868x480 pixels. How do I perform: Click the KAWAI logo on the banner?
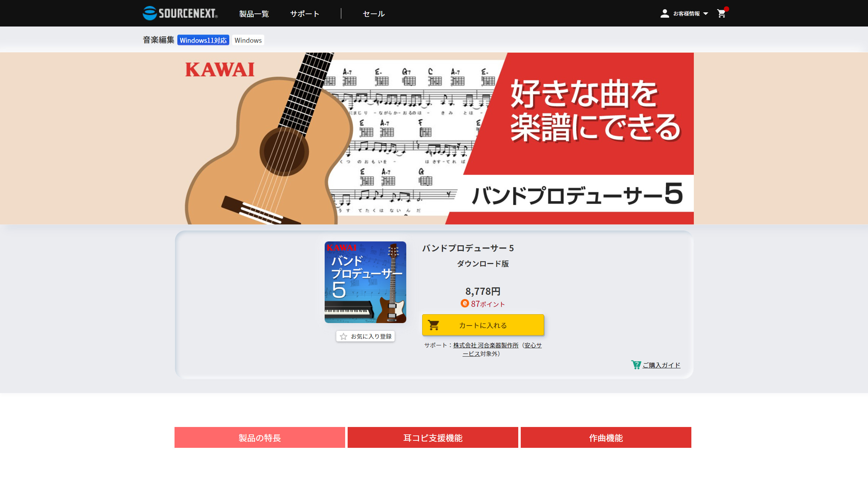(x=220, y=69)
